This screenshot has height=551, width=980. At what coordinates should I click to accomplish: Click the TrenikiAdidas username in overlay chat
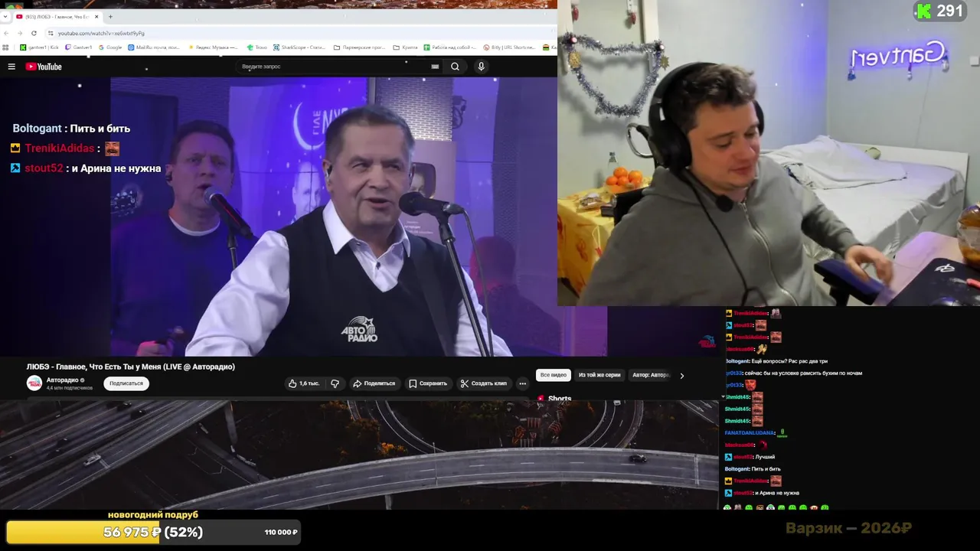click(59, 148)
